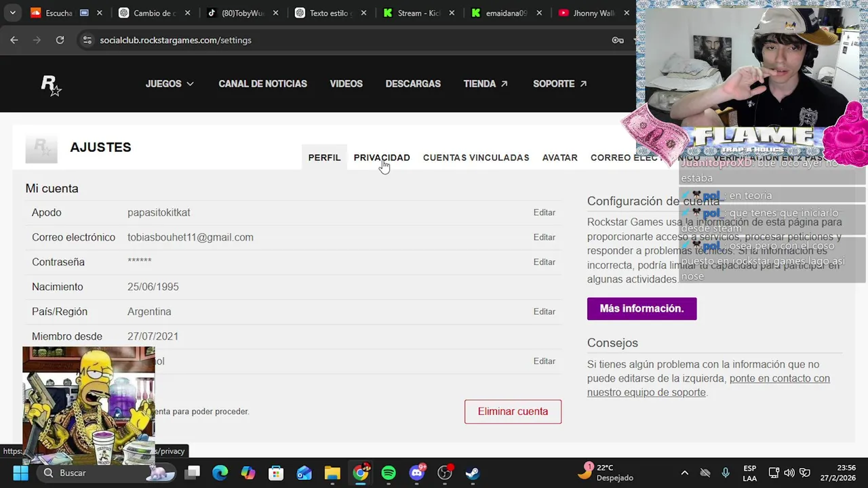Select the PERFIL settings tab
868x488 pixels.
point(324,157)
